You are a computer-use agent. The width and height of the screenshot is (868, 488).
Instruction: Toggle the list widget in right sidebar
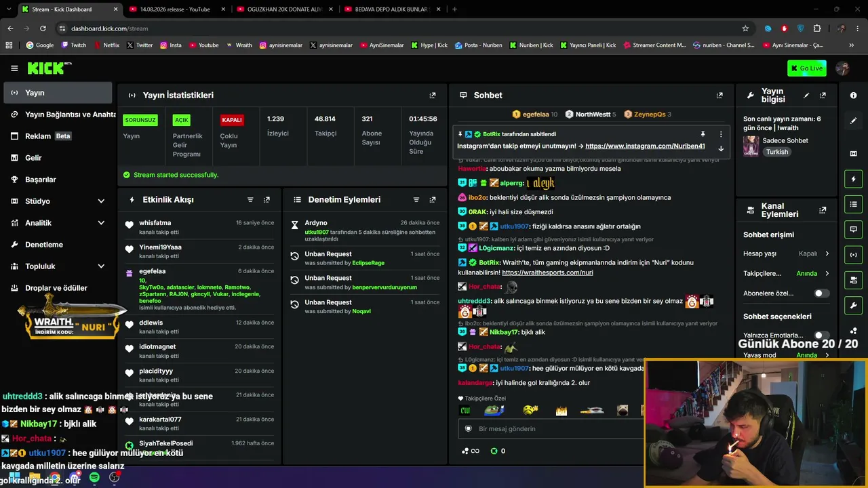click(x=853, y=204)
